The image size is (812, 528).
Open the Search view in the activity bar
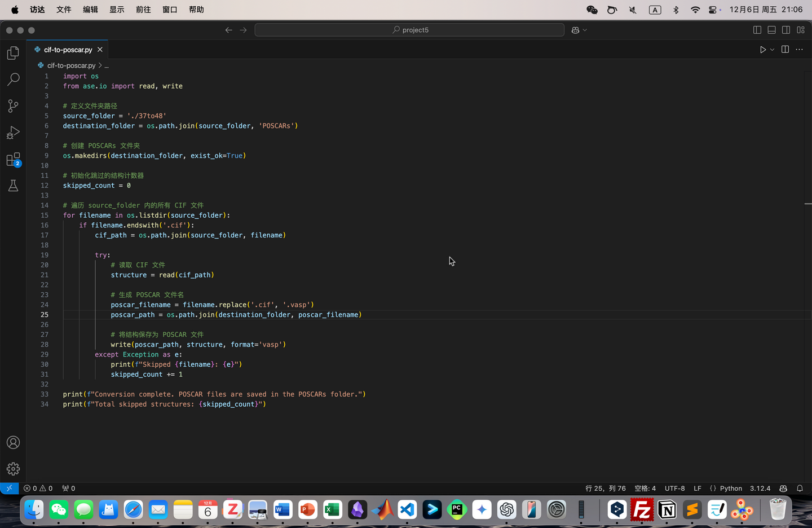pyautogui.click(x=13, y=80)
